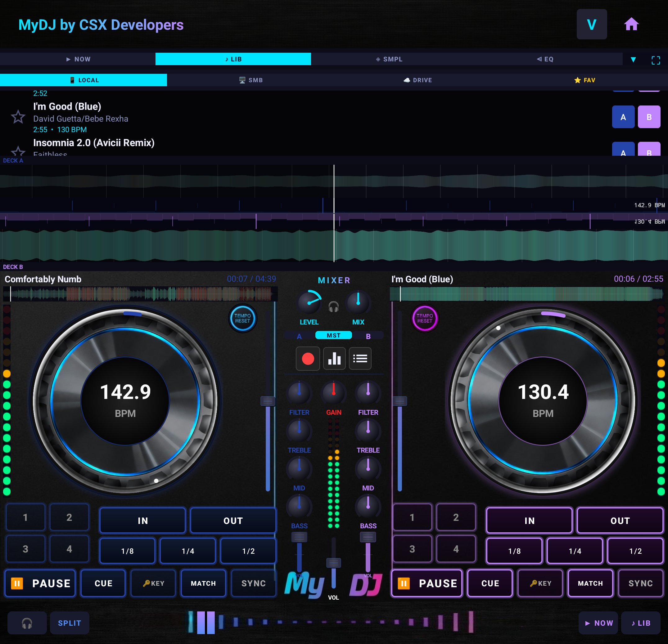
Task: Trigger deck B hot cue 4
Action: click(456, 549)
